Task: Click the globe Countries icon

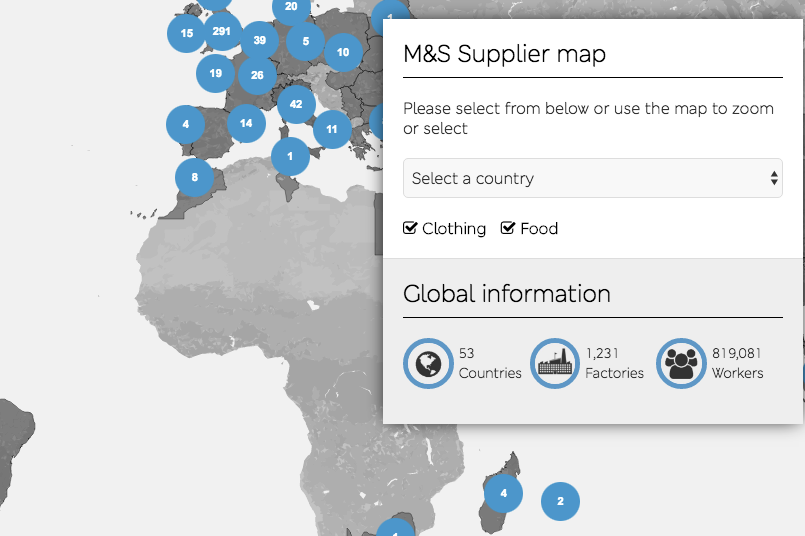Action: tap(428, 363)
